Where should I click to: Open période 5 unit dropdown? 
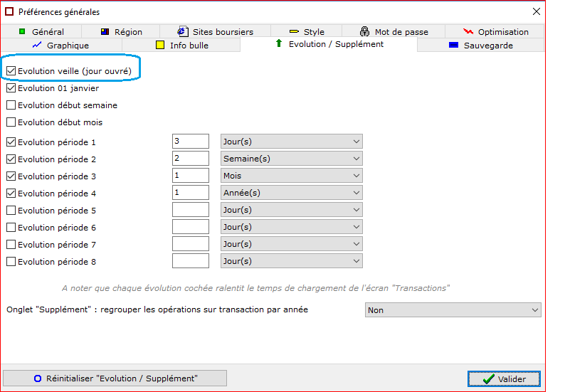point(292,210)
